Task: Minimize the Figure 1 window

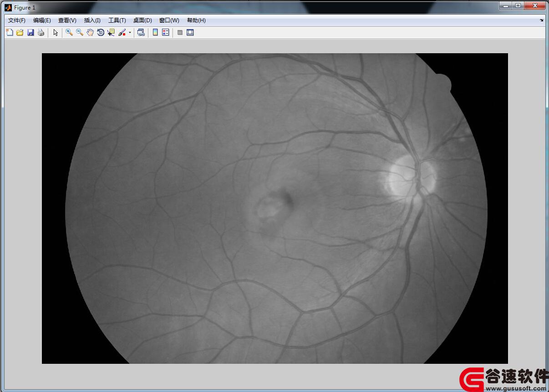Action: (505, 6)
